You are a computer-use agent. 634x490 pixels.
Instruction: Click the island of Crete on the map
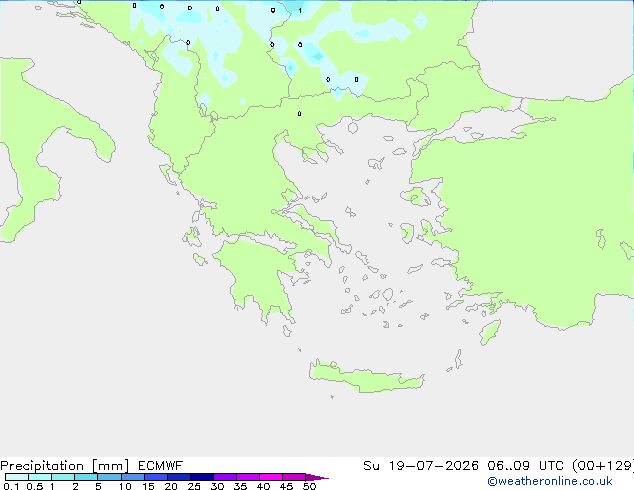click(366, 376)
